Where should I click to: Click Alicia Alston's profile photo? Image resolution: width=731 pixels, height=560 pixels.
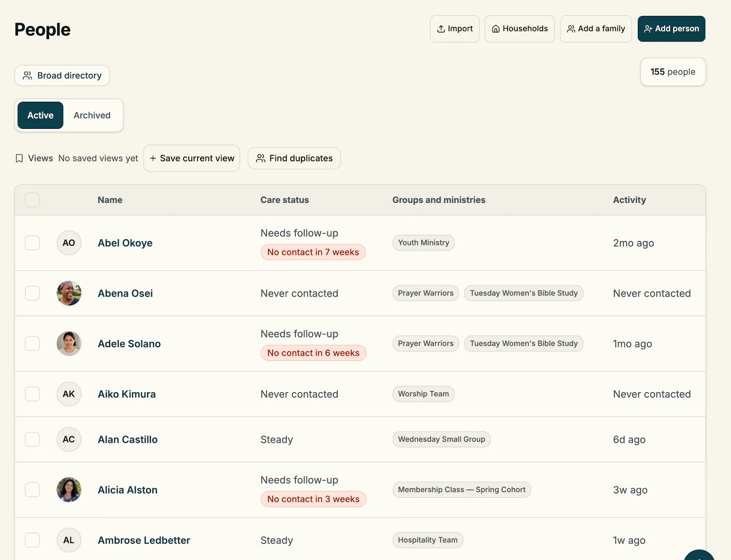(x=69, y=490)
